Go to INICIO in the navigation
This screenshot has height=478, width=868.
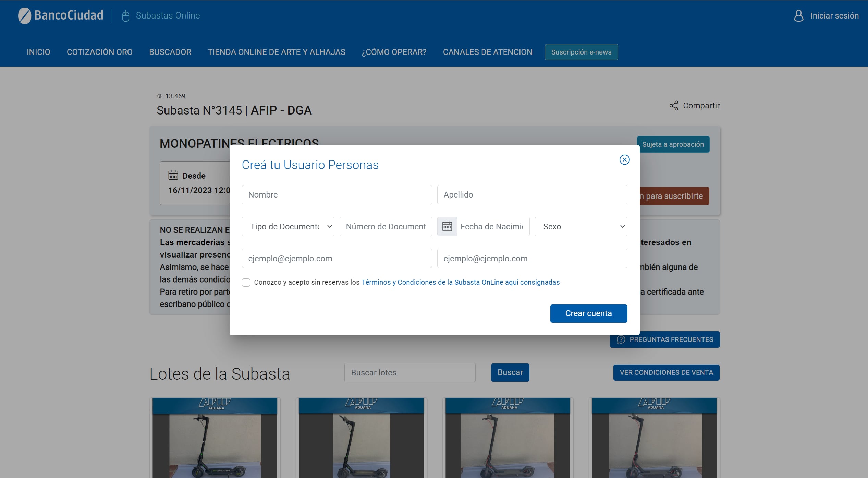pyautogui.click(x=38, y=52)
